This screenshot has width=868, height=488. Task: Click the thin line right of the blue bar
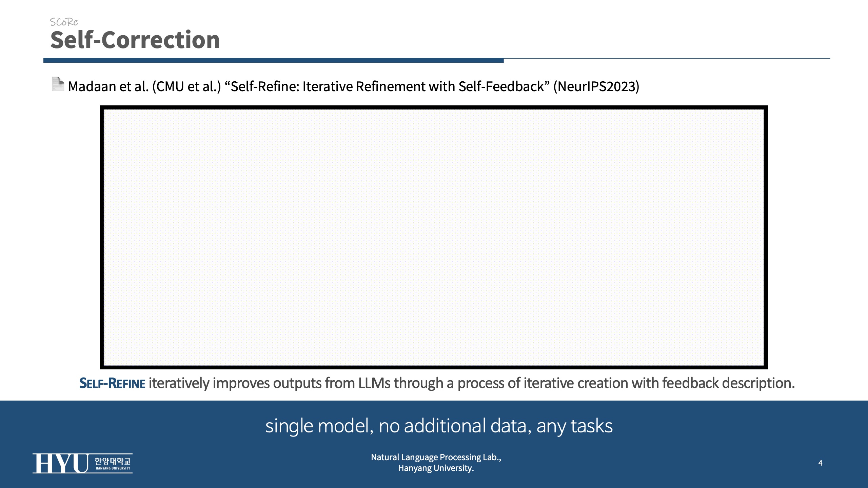click(667, 58)
